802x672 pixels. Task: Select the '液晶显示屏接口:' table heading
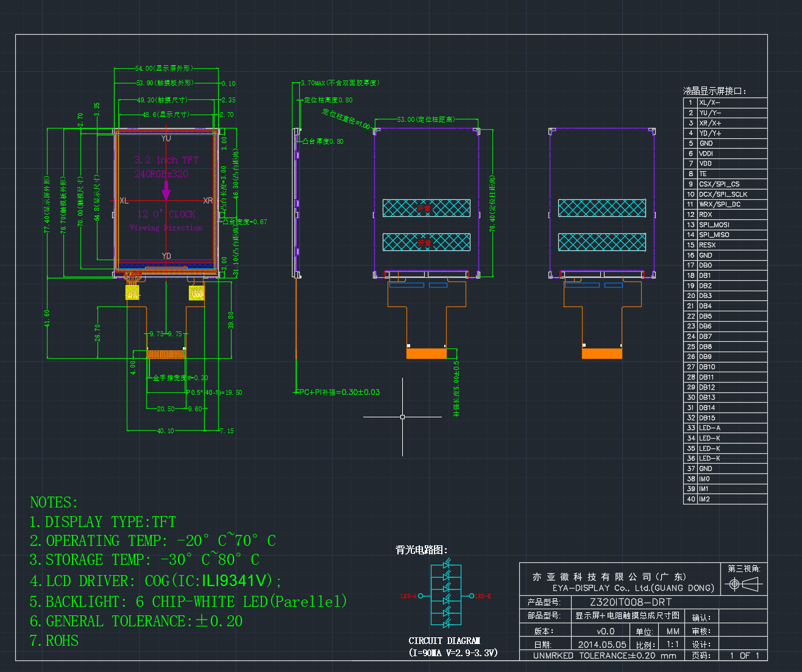pos(715,91)
